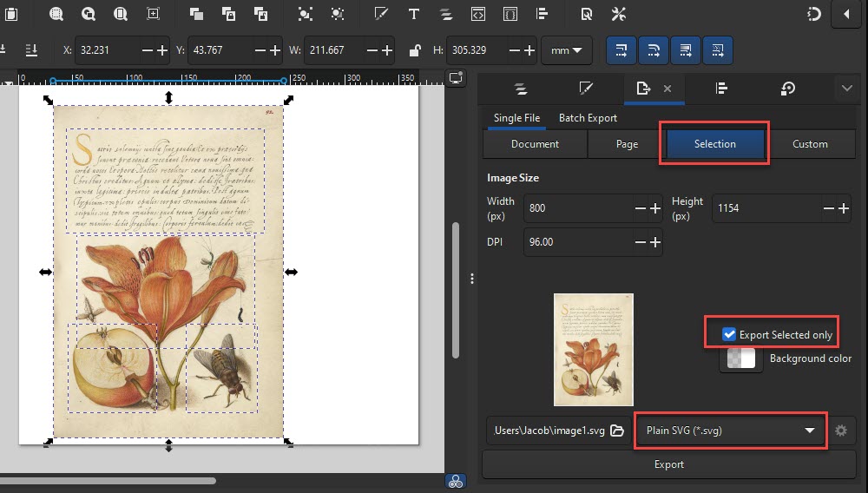Click the wrench preferences icon in toolbar
The image size is (868, 493).
(x=619, y=14)
